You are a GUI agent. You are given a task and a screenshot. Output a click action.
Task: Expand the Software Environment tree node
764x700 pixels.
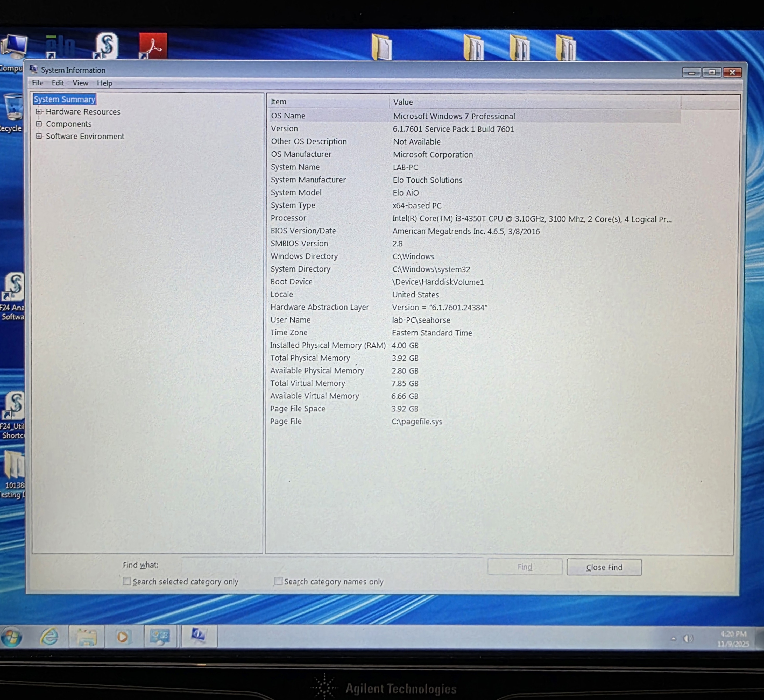pos(39,136)
